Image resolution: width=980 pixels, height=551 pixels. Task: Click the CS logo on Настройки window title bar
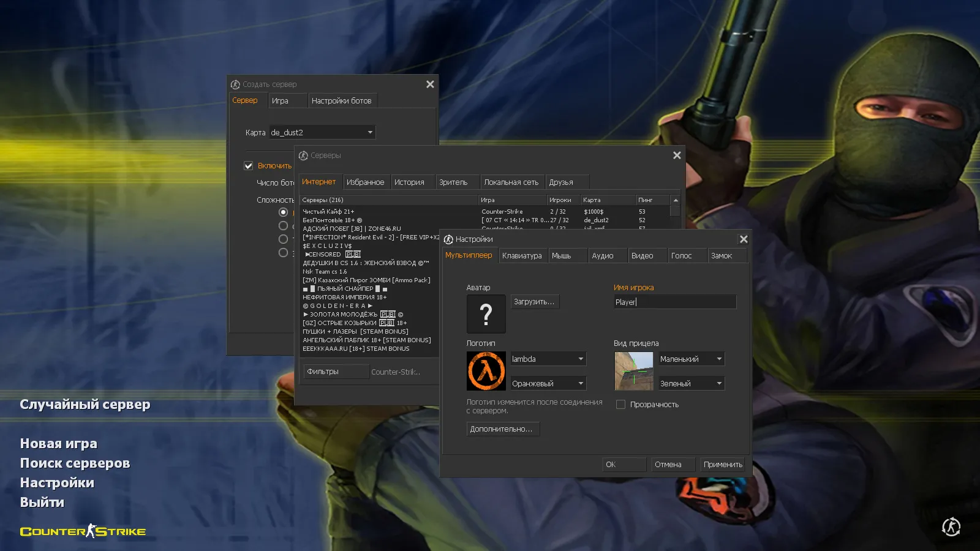(x=448, y=239)
